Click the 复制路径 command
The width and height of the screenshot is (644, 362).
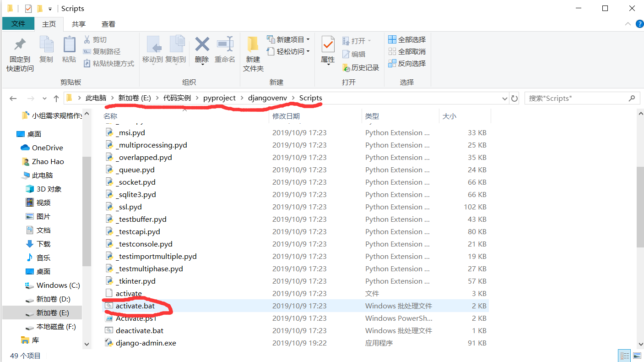102,52
